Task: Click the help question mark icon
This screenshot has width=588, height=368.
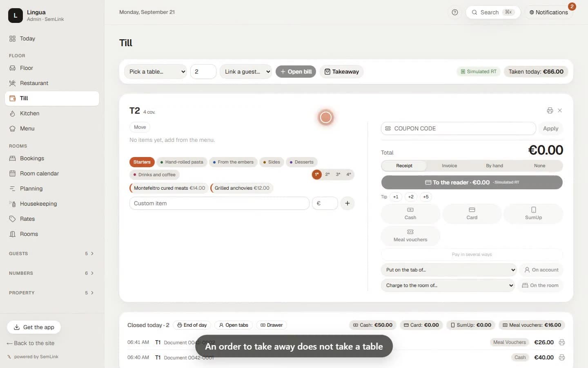Action: pos(455,12)
